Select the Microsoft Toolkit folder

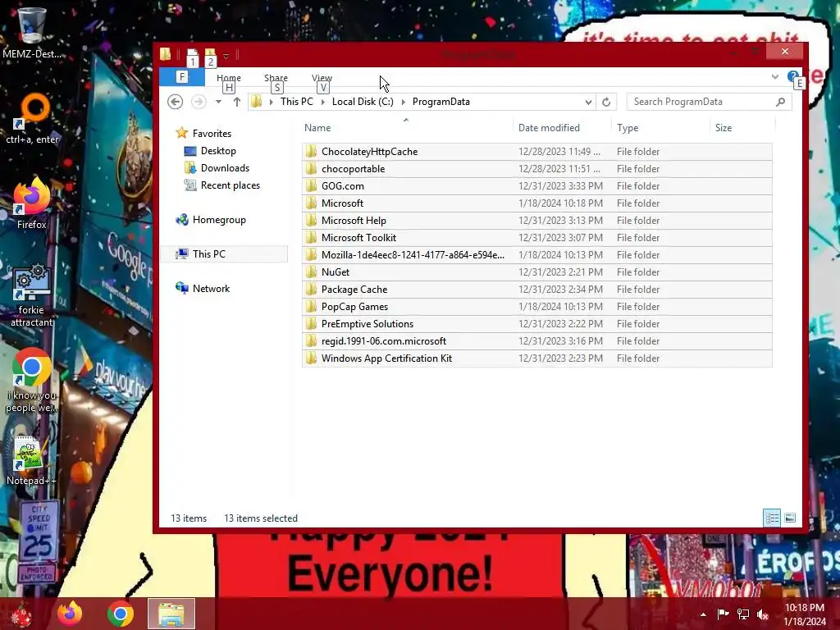click(536, 238)
